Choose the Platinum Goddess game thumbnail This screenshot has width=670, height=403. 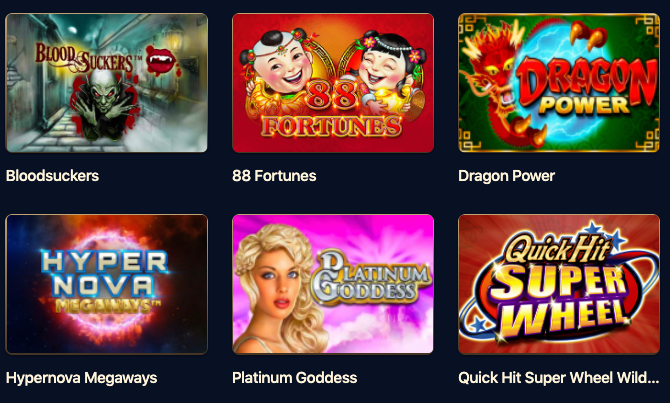[x=333, y=284]
